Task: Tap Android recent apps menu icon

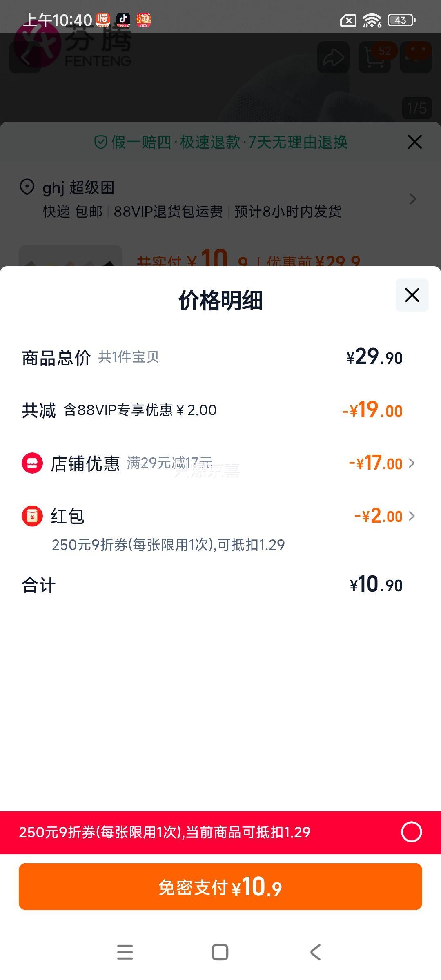Action: click(x=125, y=952)
